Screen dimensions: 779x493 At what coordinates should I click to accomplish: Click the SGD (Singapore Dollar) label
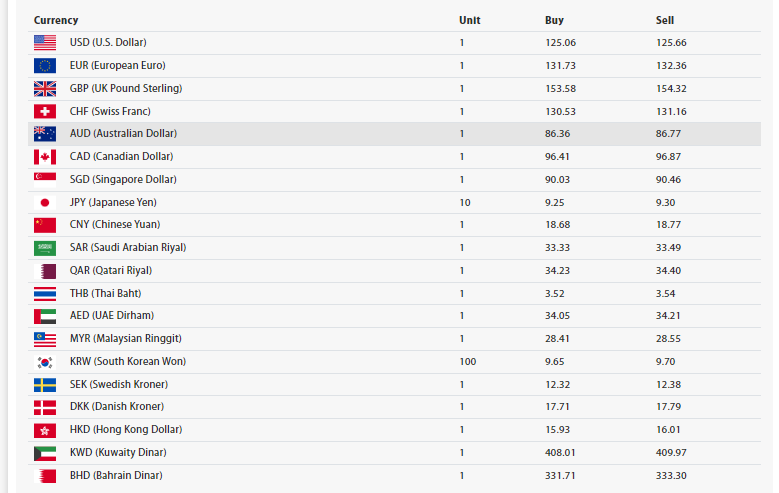click(x=122, y=180)
